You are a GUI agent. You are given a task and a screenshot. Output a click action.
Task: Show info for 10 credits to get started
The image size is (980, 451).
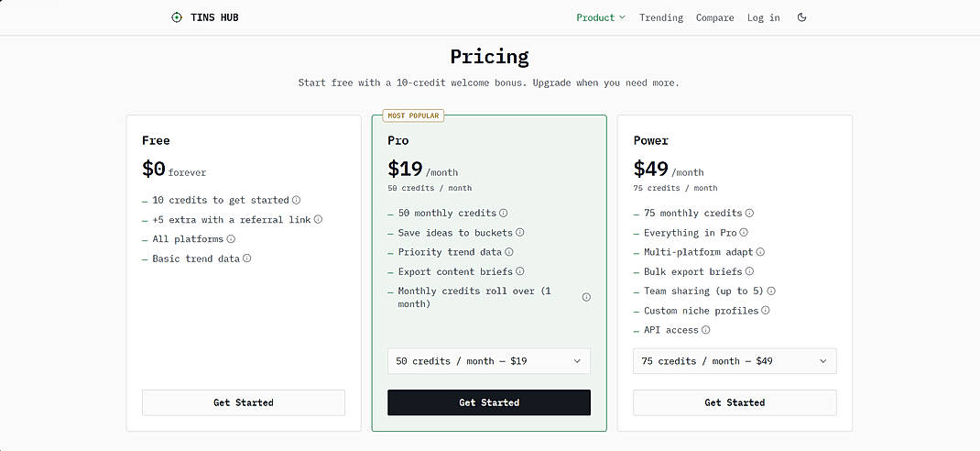[296, 200]
